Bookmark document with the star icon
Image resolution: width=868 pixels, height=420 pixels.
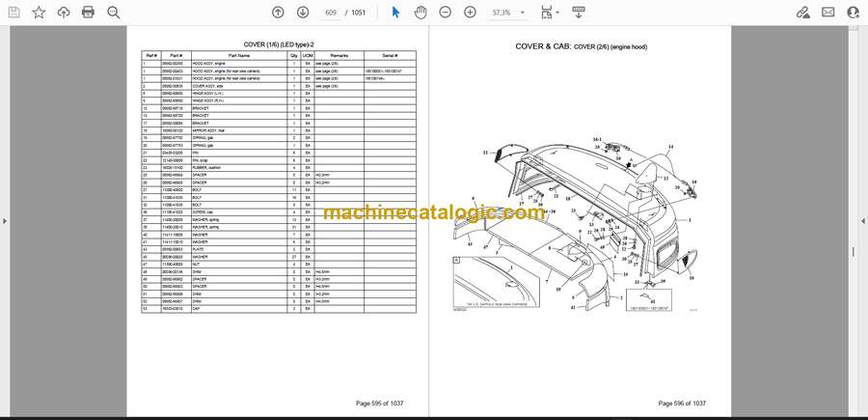click(39, 13)
